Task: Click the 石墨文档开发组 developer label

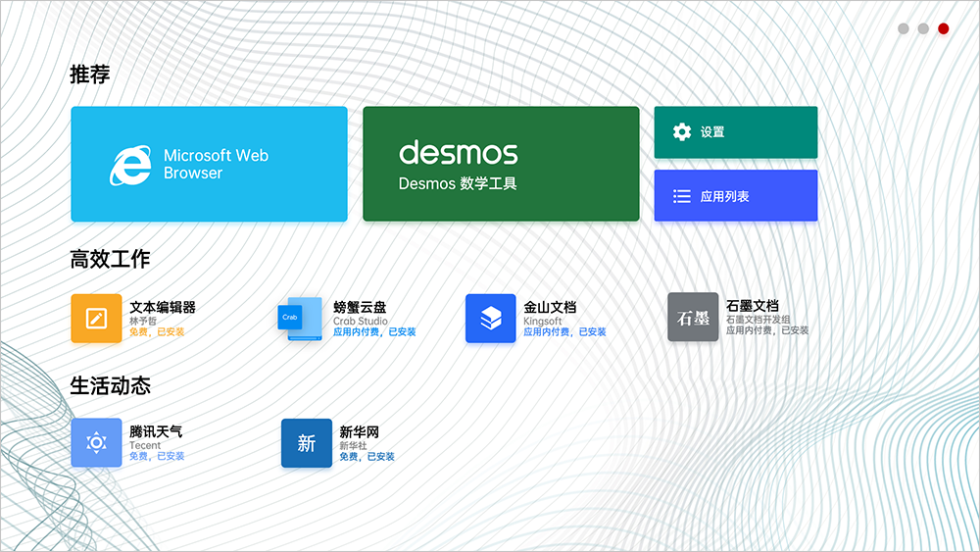Action: click(x=759, y=320)
